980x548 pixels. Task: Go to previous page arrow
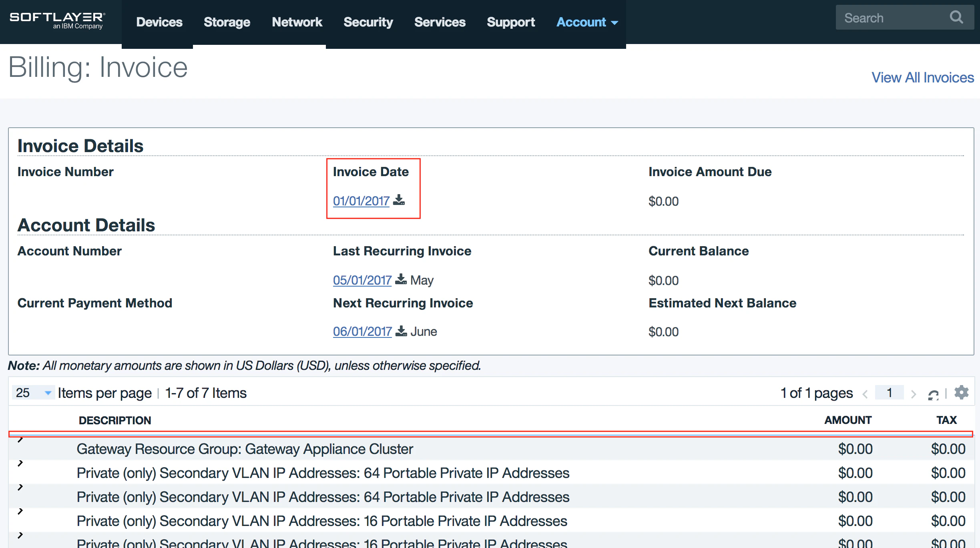click(x=865, y=394)
